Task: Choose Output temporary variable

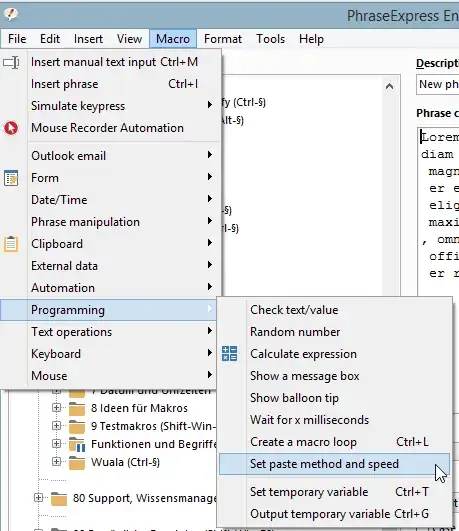Action: pos(334,514)
